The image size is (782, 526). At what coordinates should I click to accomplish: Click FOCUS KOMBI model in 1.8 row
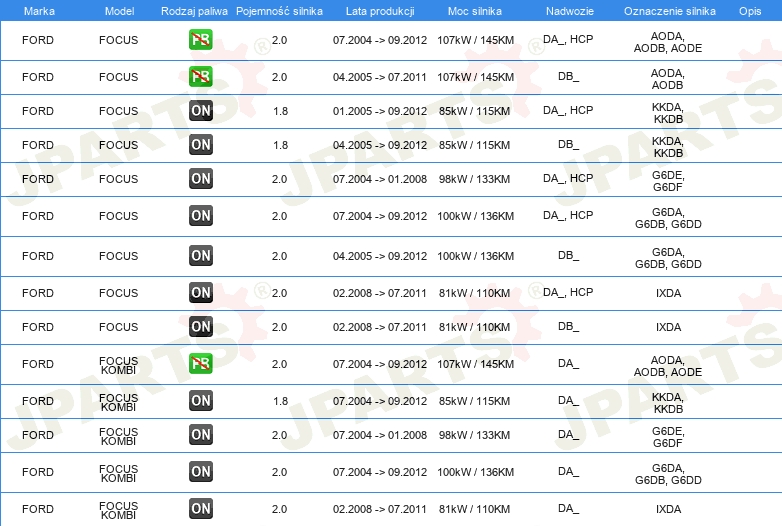pyautogui.click(x=118, y=402)
